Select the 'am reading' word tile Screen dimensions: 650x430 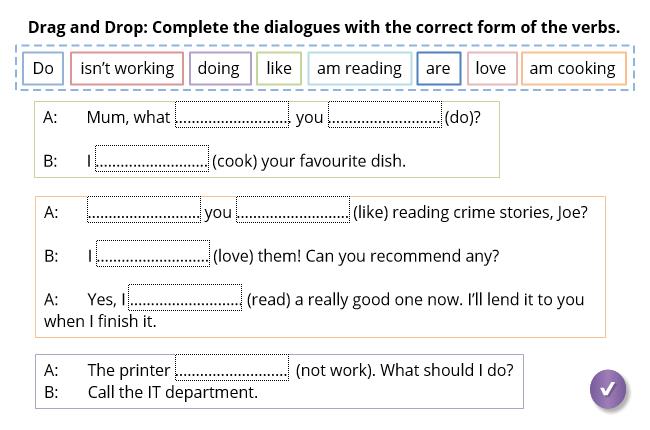coord(359,68)
